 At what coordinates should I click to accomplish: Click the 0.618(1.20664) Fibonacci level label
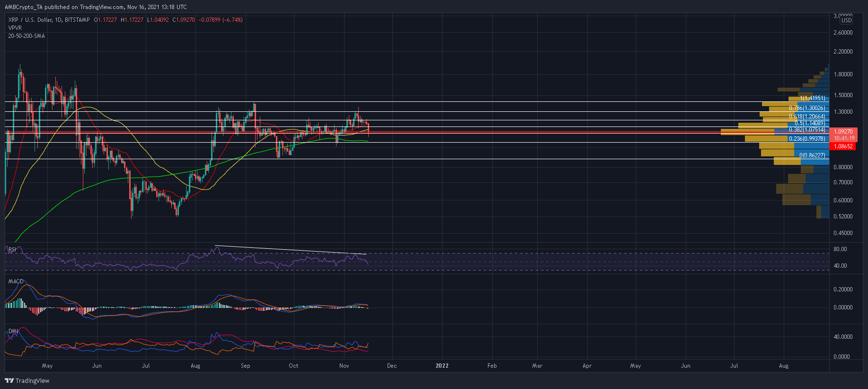(x=807, y=117)
